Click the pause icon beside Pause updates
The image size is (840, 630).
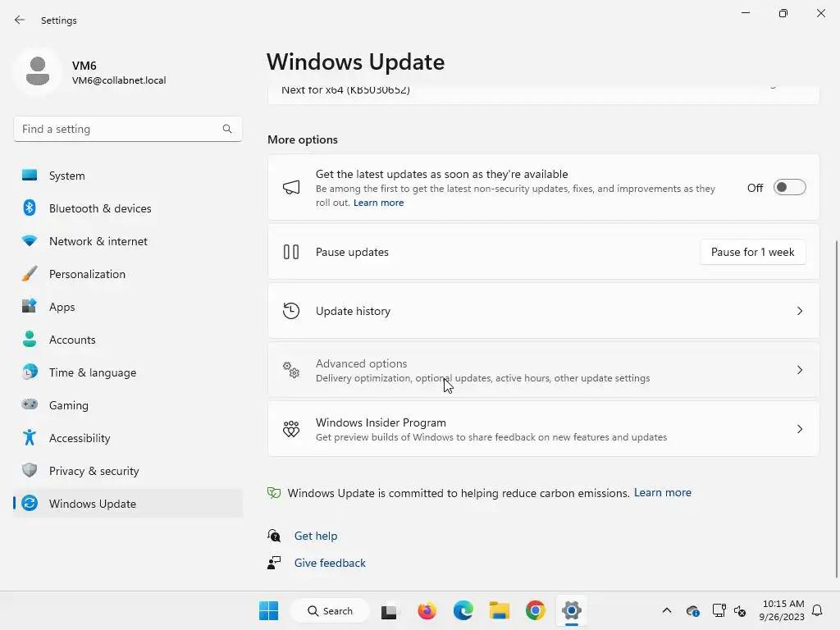point(291,252)
